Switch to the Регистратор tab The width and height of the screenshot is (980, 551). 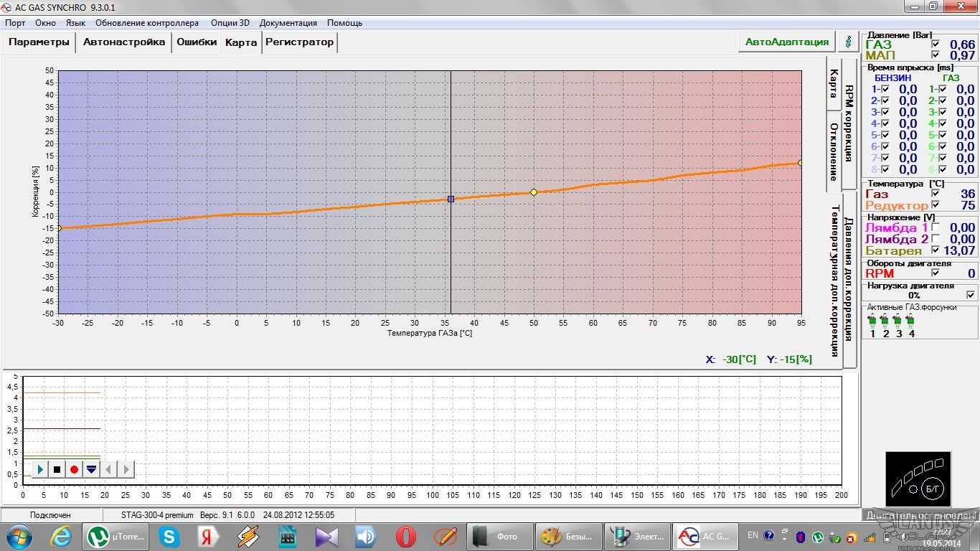pyautogui.click(x=300, y=42)
